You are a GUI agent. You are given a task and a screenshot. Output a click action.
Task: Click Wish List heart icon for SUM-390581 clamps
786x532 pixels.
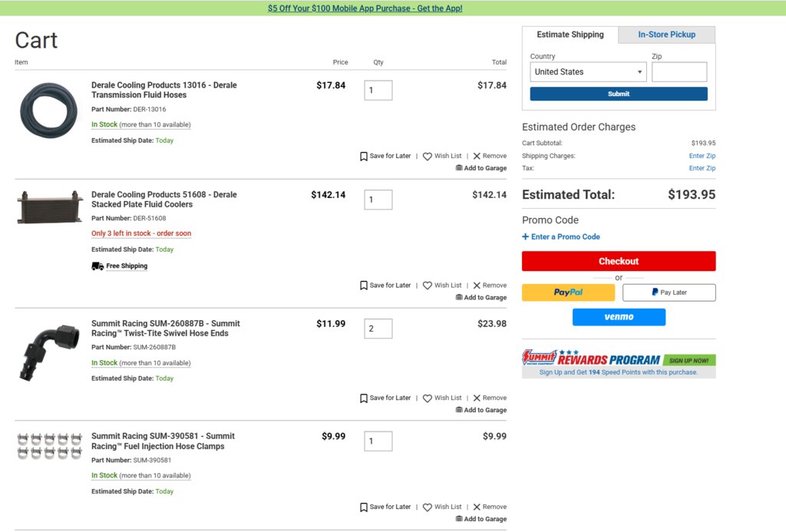(x=427, y=507)
